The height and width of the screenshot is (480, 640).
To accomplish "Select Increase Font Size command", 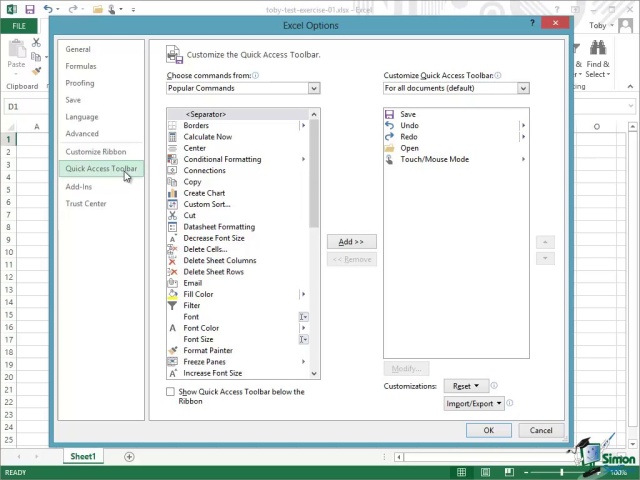I will coord(238,373).
